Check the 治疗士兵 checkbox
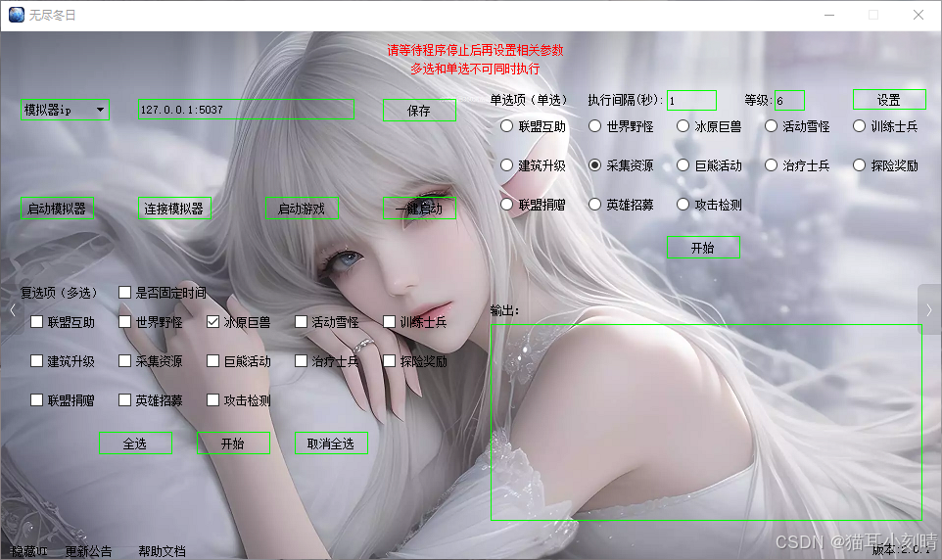This screenshot has width=942, height=560. tap(301, 361)
